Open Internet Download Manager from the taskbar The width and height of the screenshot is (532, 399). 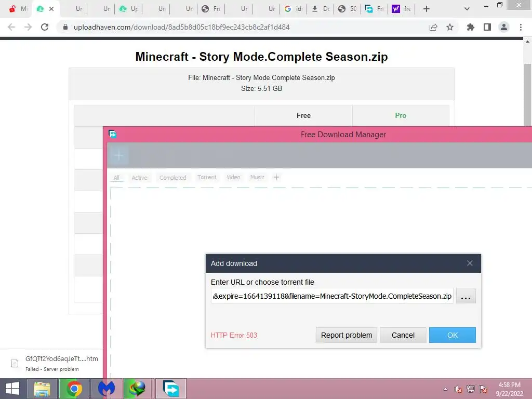[x=137, y=389]
